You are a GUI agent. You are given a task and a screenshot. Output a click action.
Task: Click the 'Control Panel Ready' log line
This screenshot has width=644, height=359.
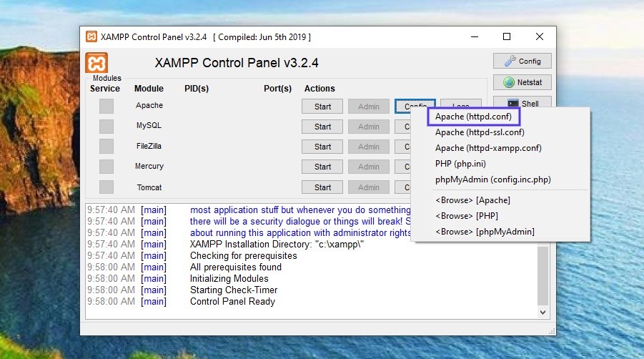(232, 302)
